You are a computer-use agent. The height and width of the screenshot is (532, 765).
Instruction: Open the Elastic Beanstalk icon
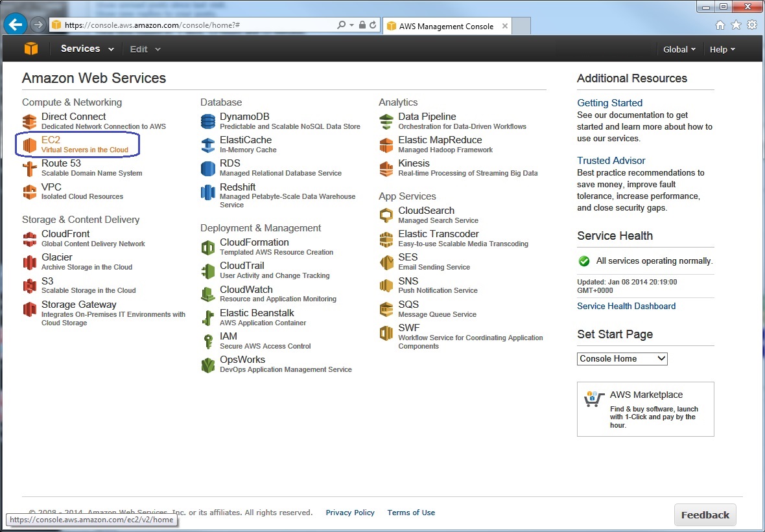[x=208, y=318]
